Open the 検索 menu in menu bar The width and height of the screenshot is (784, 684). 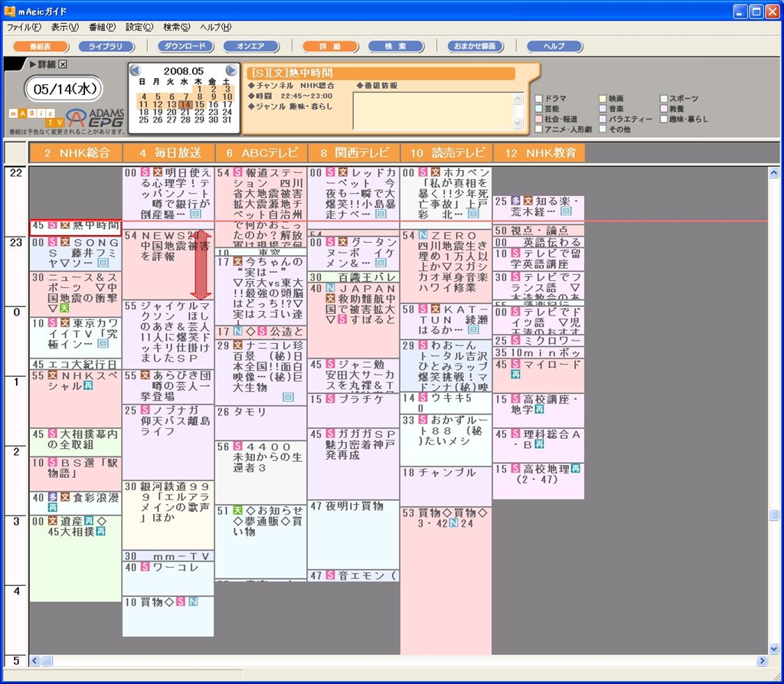(177, 27)
